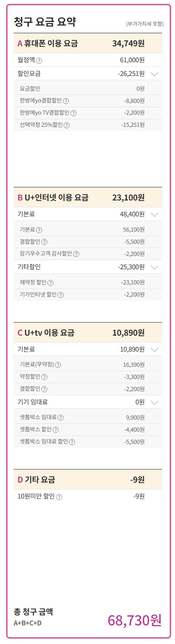Open help icon next to 월정액
175x644 pixels.
pyautogui.click(x=39, y=60)
